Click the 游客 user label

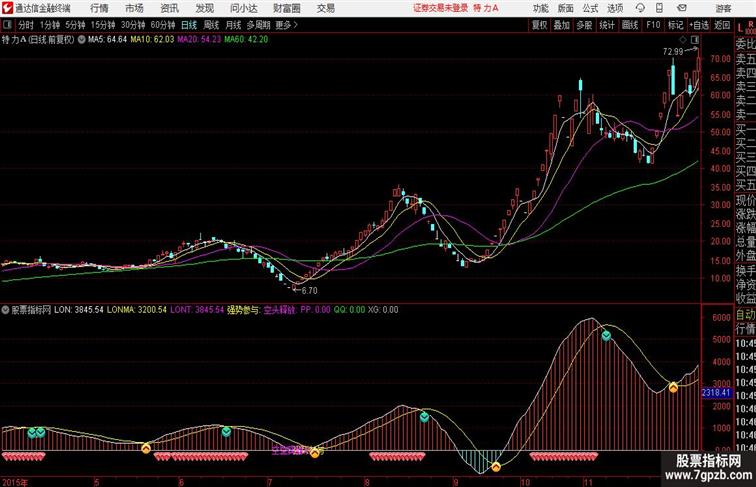723,8
